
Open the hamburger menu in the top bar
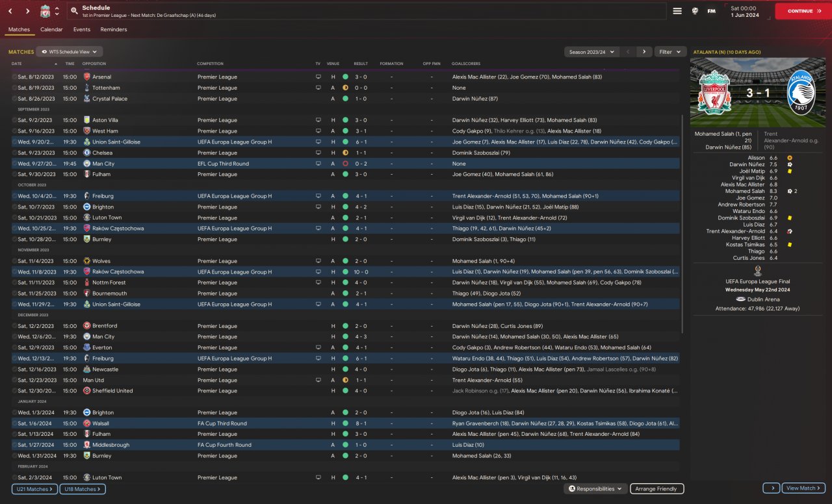pos(677,11)
